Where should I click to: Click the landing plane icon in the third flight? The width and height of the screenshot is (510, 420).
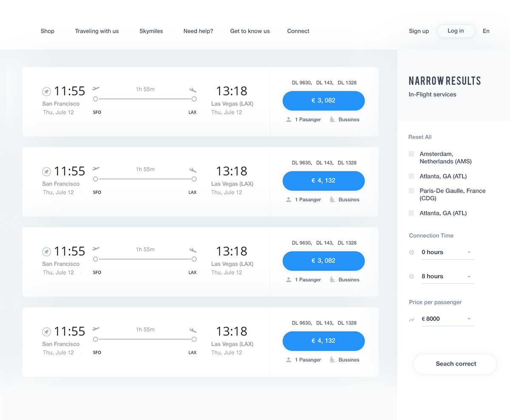click(x=193, y=250)
